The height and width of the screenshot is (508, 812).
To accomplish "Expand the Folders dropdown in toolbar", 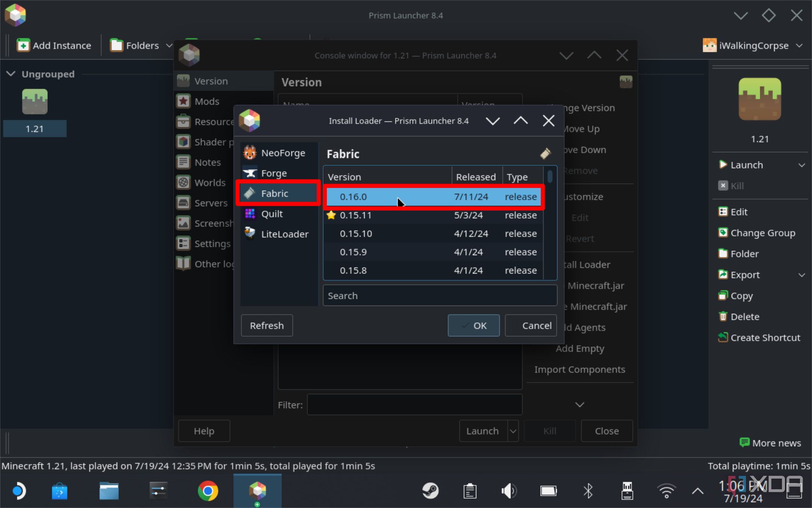I will [x=169, y=45].
